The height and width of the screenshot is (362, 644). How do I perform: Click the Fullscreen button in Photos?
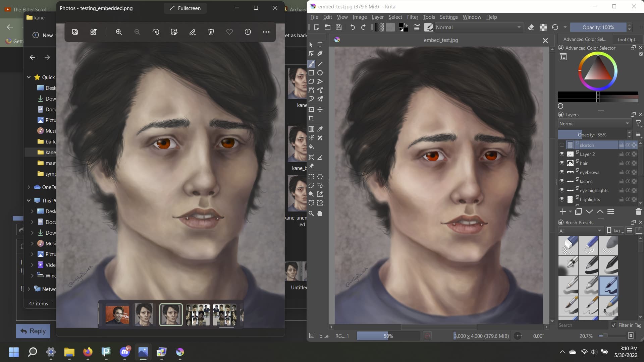[x=185, y=8]
